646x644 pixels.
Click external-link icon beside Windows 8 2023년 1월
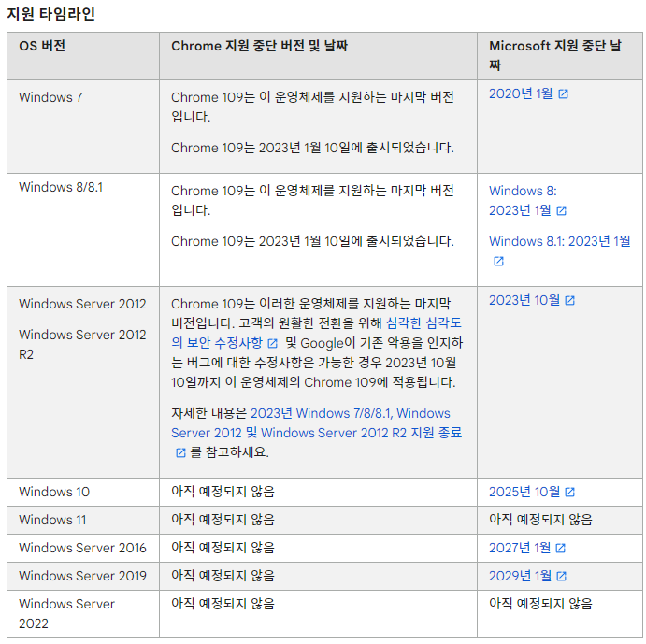[x=562, y=211]
